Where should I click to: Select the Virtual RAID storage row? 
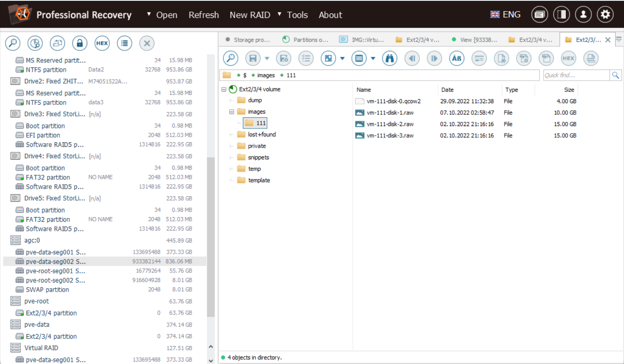coord(104,348)
